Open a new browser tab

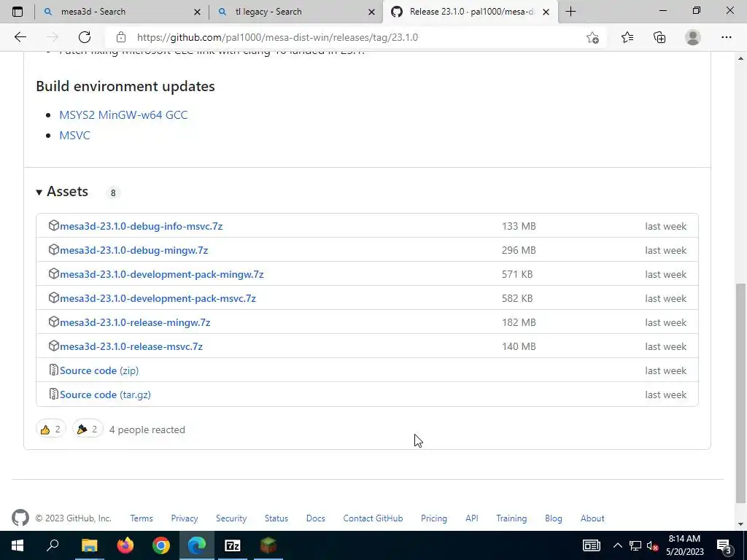pos(570,12)
